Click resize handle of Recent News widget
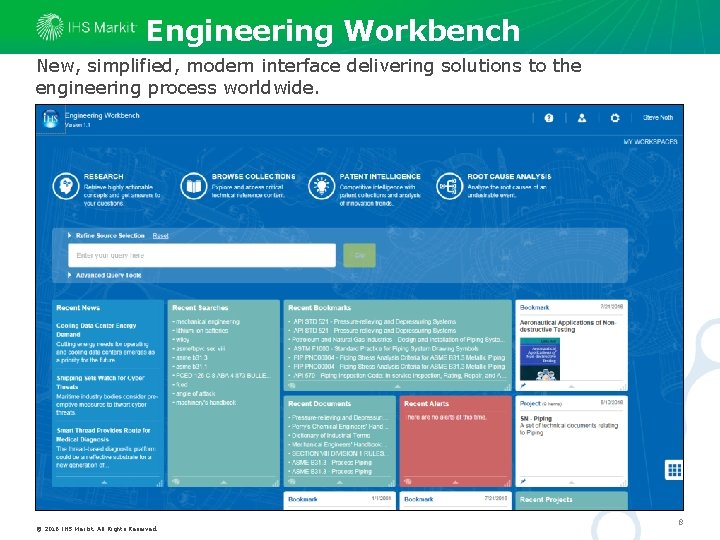This screenshot has width=720, height=540. pyautogui.click(x=159, y=483)
